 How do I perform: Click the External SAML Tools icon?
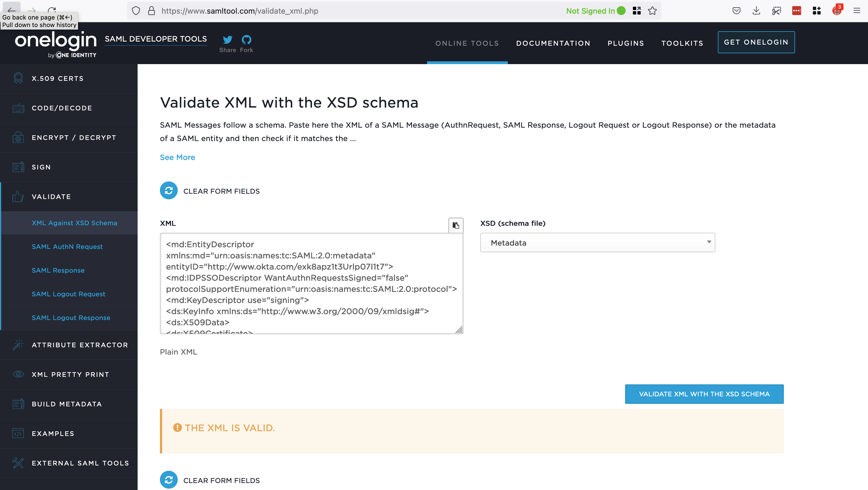[18, 463]
